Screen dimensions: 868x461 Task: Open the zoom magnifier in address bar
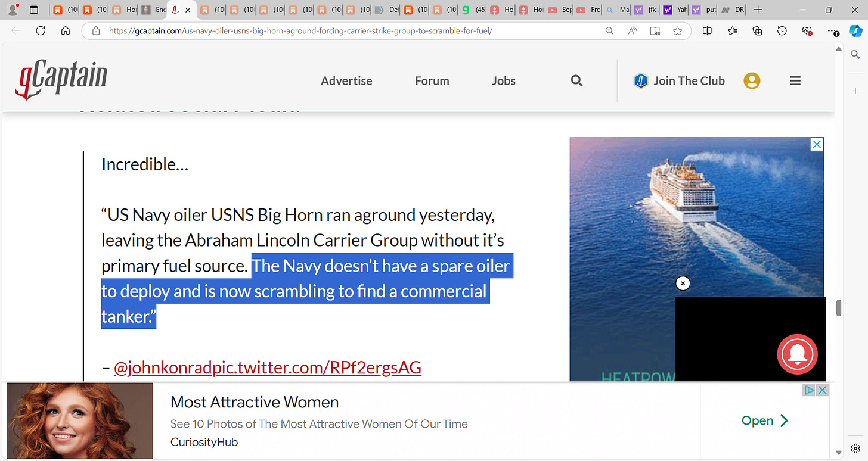pos(609,31)
